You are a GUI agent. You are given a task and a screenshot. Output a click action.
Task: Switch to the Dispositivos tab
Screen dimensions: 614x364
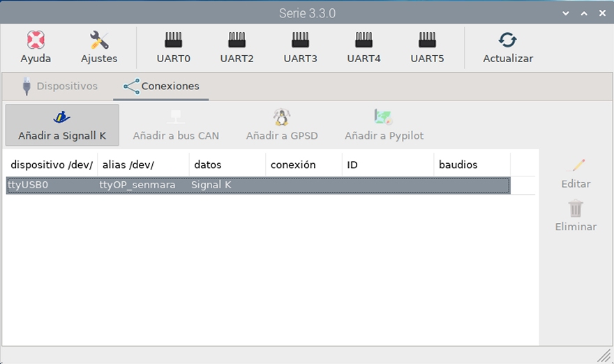click(59, 86)
